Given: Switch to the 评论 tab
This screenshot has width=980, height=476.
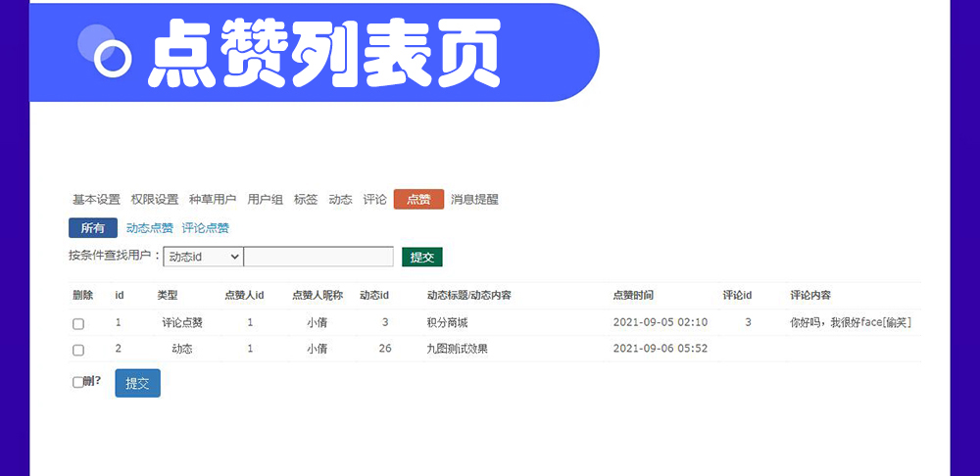Looking at the screenshot, I should (x=374, y=200).
